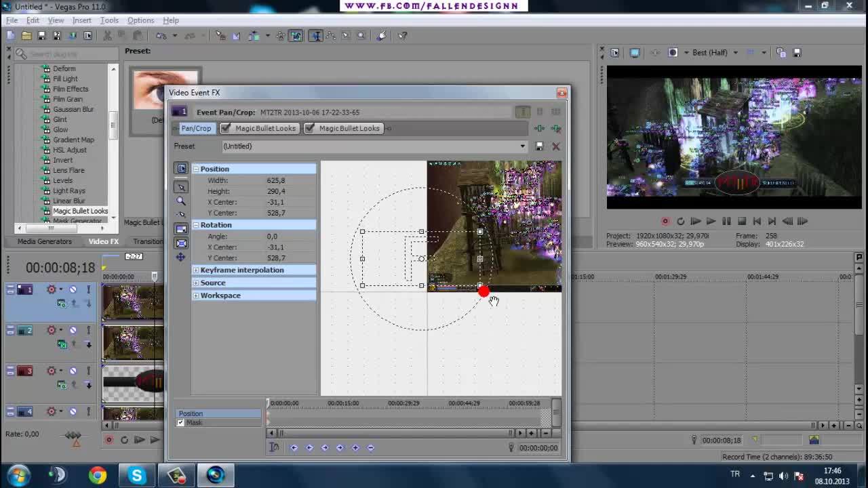Expand the Workspace section
This screenshot has width=868, height=488.
click(196, 296)
